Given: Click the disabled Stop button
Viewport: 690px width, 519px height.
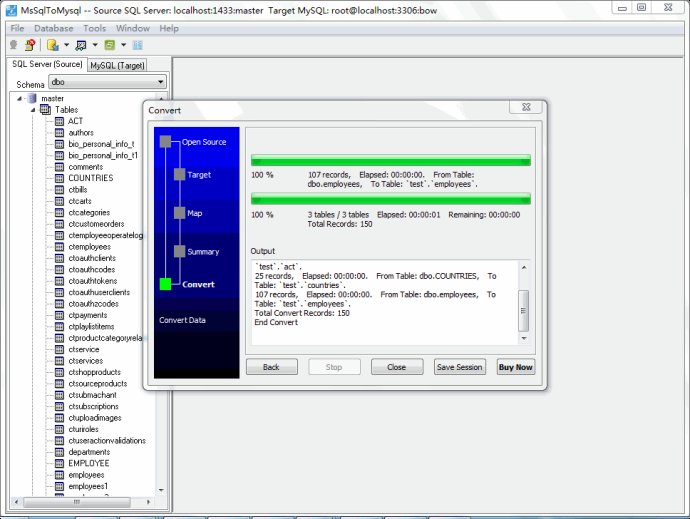Looking at the screenshot, I should tap(334, 367).
